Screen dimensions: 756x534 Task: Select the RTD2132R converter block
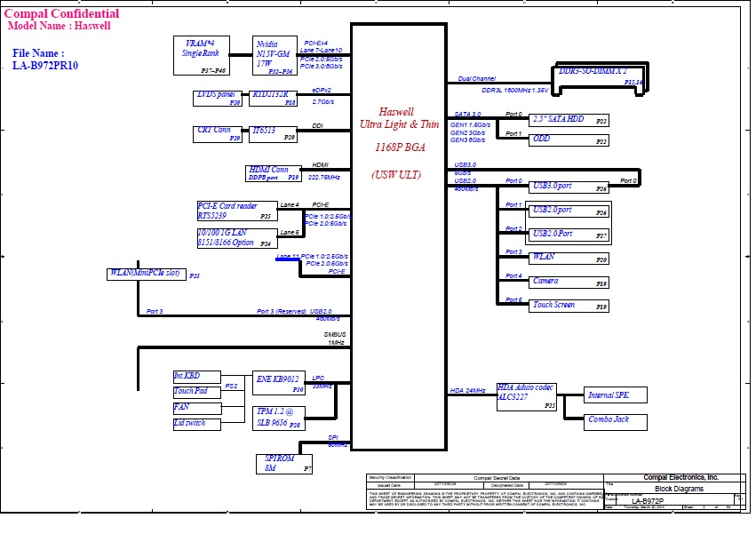275,98
